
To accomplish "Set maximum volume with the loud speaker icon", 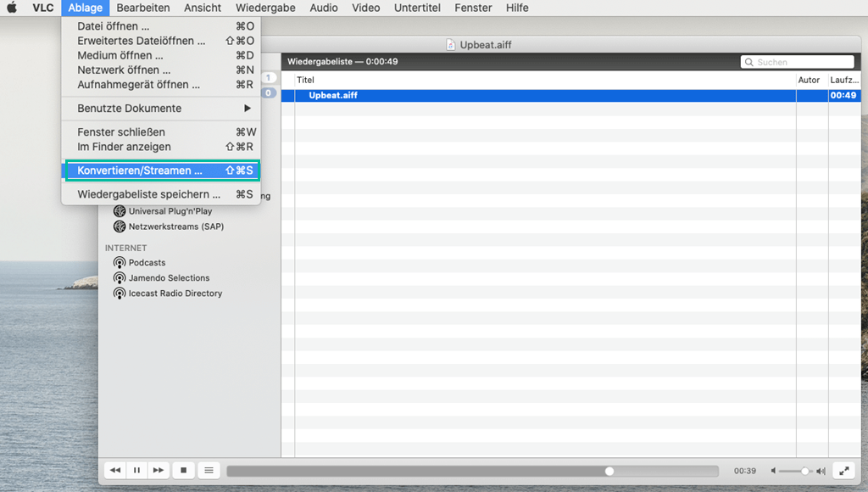I will tap(821, 471).
